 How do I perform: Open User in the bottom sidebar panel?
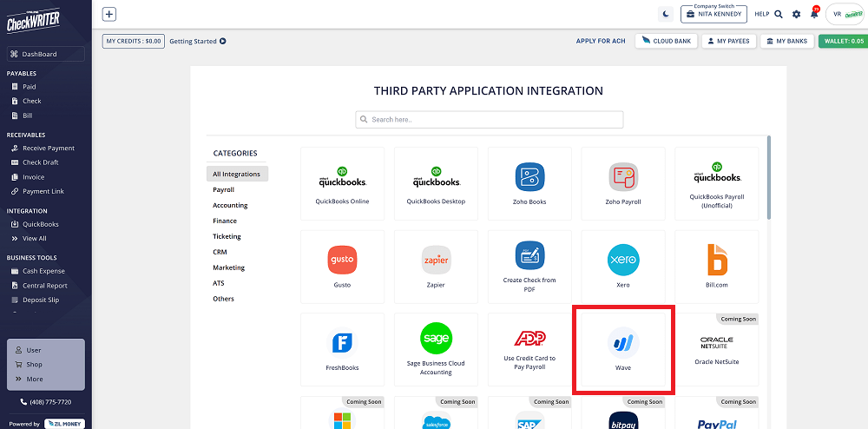[x=29, y=350]
